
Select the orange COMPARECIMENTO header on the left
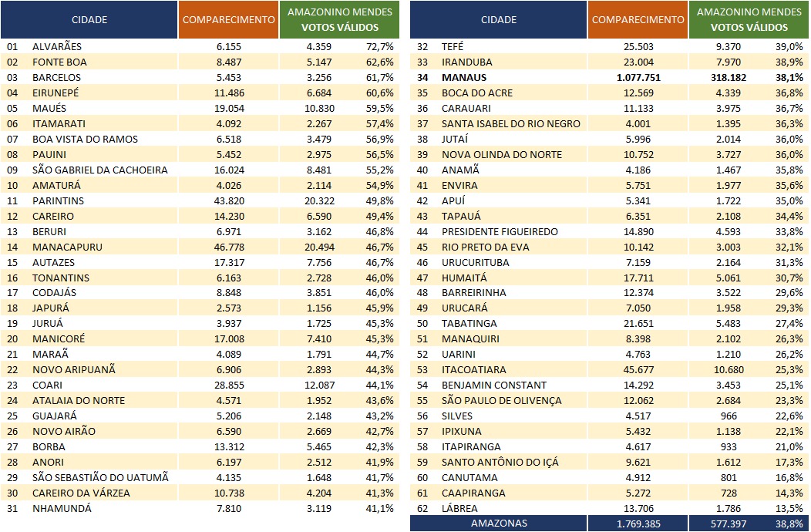coord(229,20)
